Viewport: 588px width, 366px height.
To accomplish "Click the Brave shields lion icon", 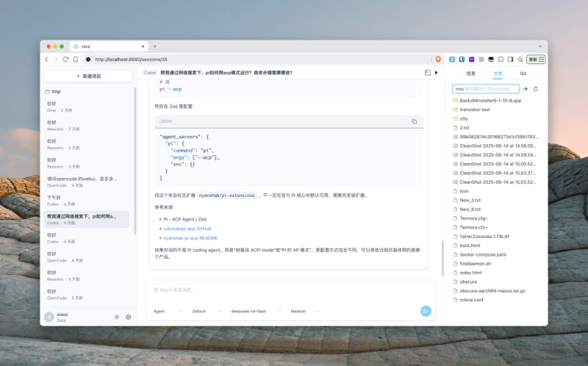I will tap(438, 60).
